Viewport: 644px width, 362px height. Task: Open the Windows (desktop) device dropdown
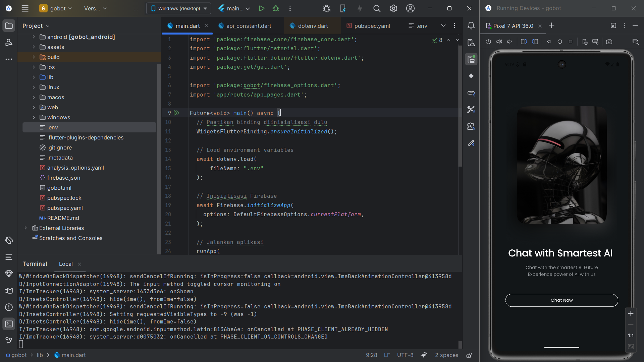tap(179, 8)
